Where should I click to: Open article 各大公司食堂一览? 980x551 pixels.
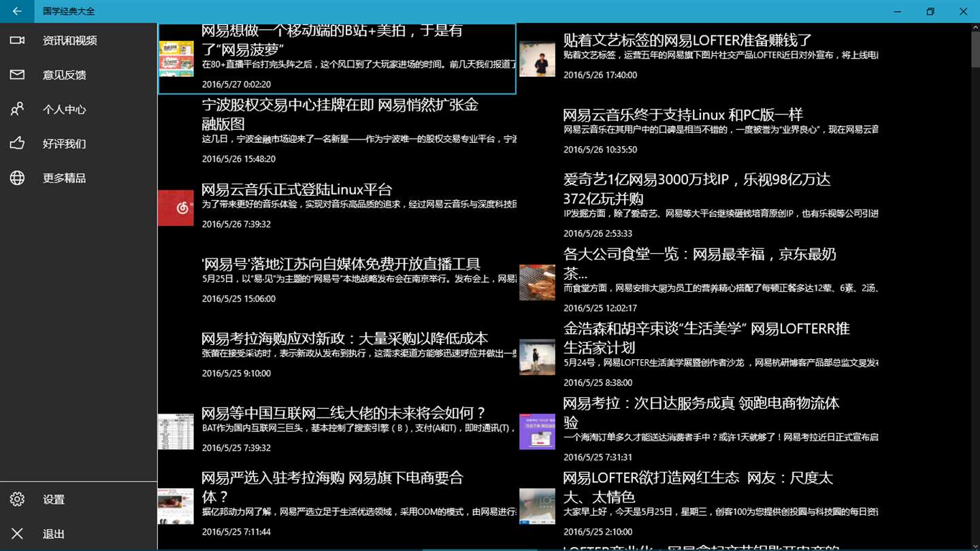[698, 282]
